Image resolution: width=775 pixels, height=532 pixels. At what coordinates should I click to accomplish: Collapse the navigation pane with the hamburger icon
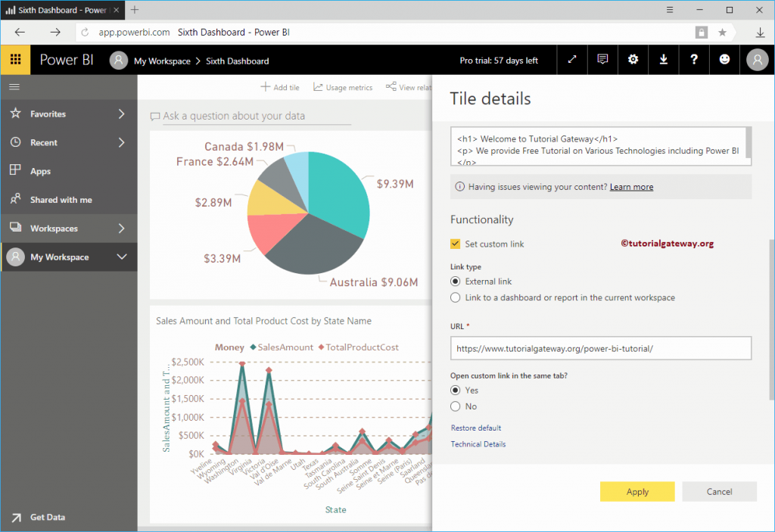coord(14,86)
